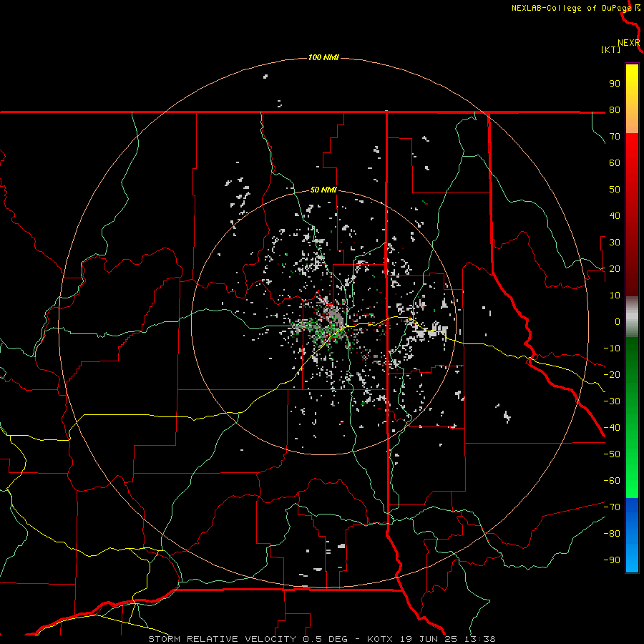The image size is (644, 644).
Task: Click the orange 70–80 color bar segment
Action: tap(632, 122)
